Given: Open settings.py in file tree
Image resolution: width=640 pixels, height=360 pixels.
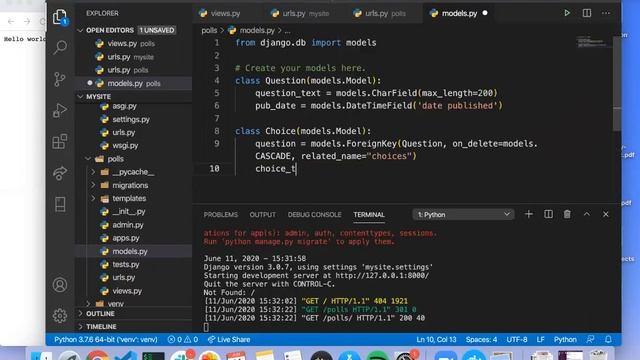Looking at the screenshot, I should (133, 119).
